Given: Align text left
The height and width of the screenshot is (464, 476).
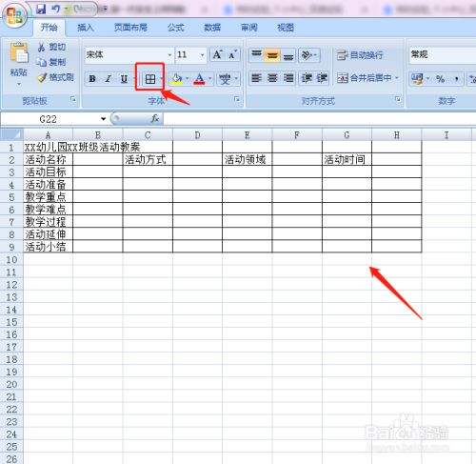Looking at the screenshot, I should (x=256, y=78).
